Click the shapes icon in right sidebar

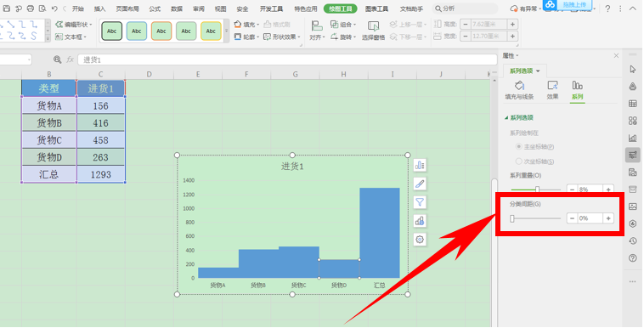tap(632, 87)
